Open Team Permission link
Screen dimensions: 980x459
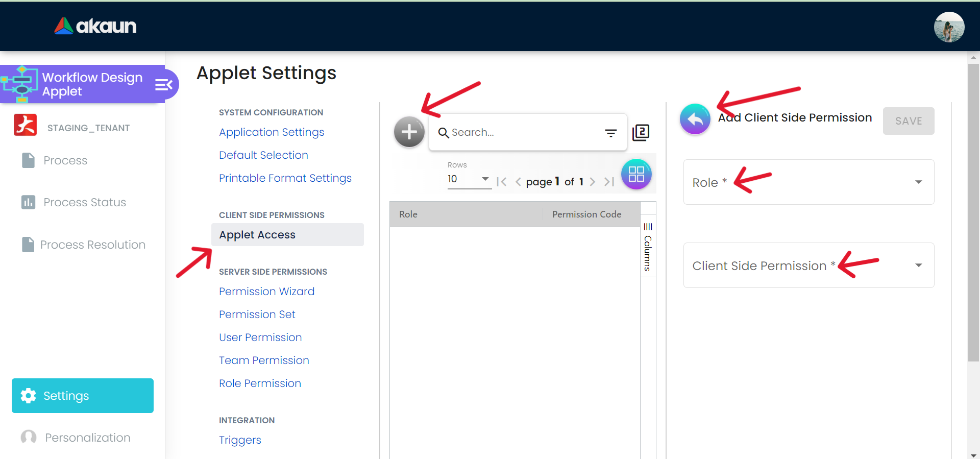tap(264, 360)
